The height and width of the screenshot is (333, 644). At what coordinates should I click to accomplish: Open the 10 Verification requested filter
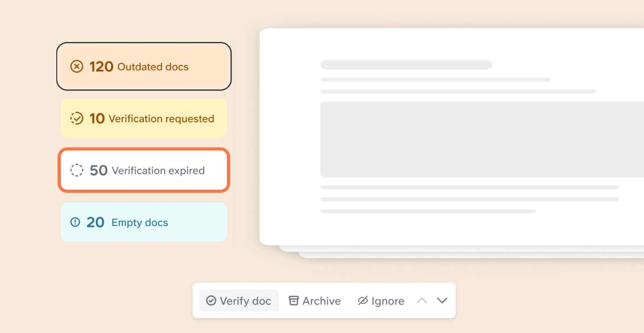tap(144, 119)
